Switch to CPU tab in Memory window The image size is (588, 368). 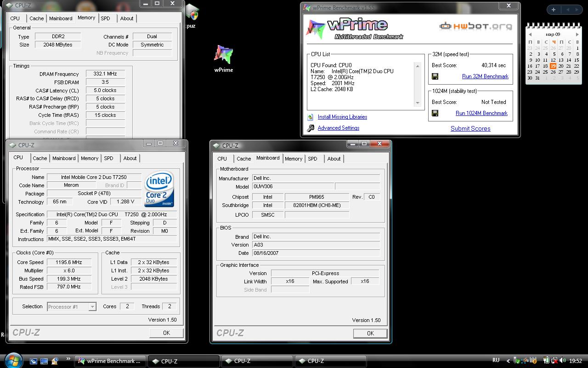[15, 18]
